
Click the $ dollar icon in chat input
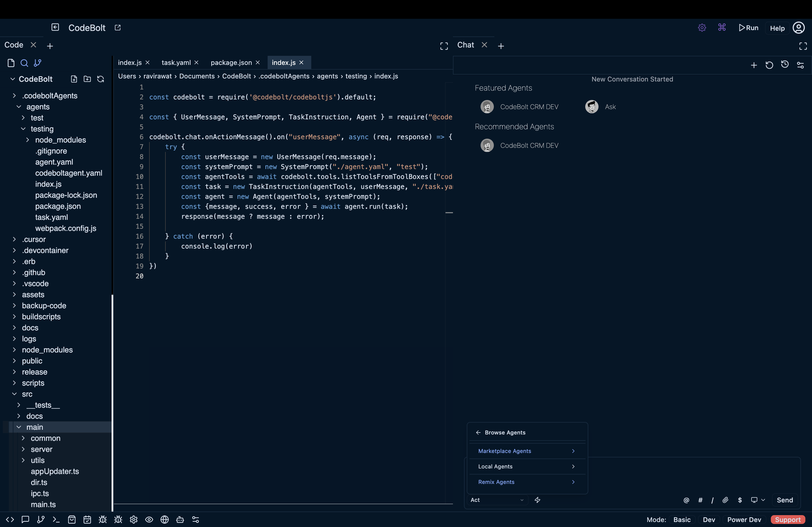[x=740, y=500]
